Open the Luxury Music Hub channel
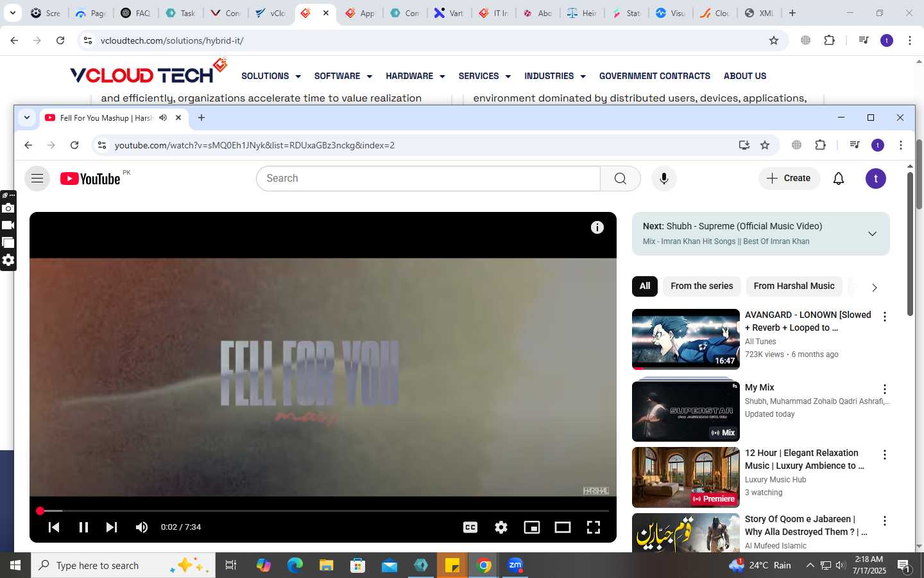The height and width of the screenshot is (578, 924). tap(775, 480)
